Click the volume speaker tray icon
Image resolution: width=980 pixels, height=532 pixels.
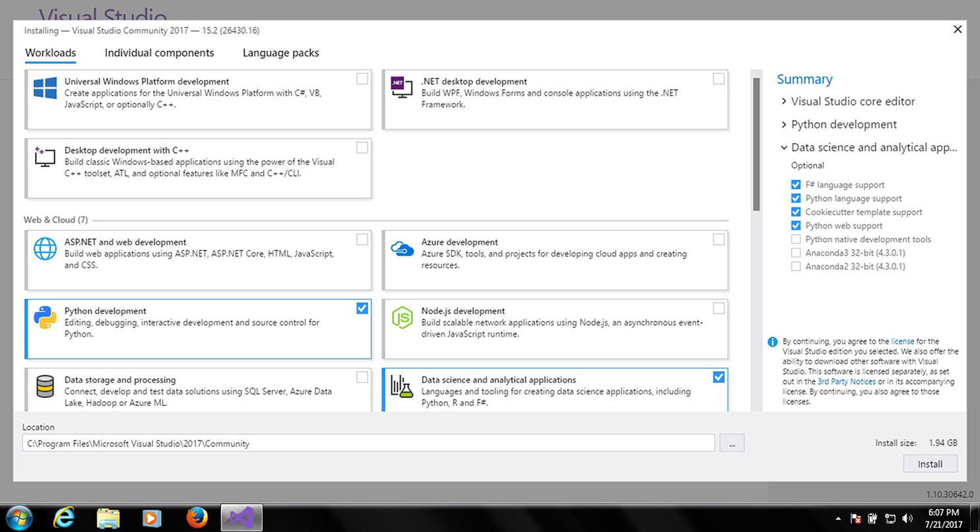[907, 518]
